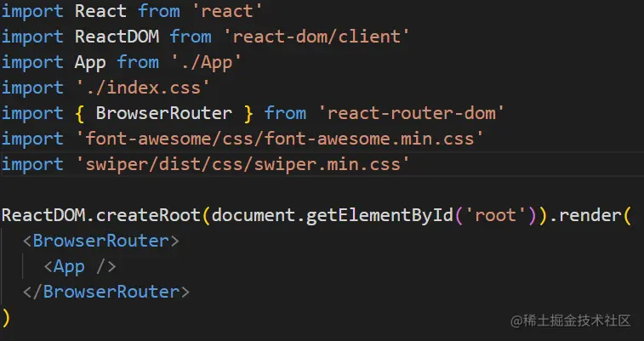Place cursor on ReactDOM in its import line
Image resolution: width=644 pixels, height=341 pixels.
[x=117, y=37]
